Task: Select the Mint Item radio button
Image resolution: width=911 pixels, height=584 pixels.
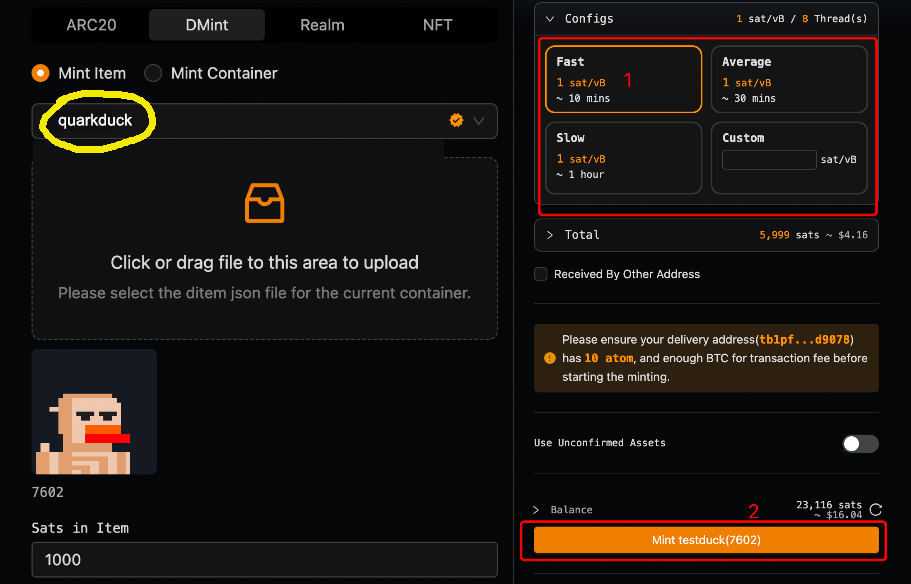Action: (41, 73)
